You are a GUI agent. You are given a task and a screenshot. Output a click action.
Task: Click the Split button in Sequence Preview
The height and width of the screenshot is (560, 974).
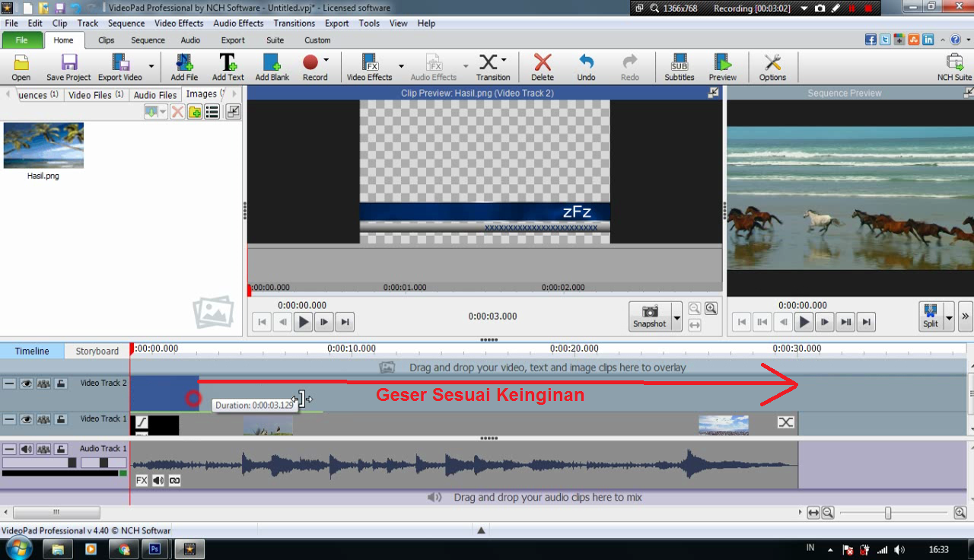930,316
